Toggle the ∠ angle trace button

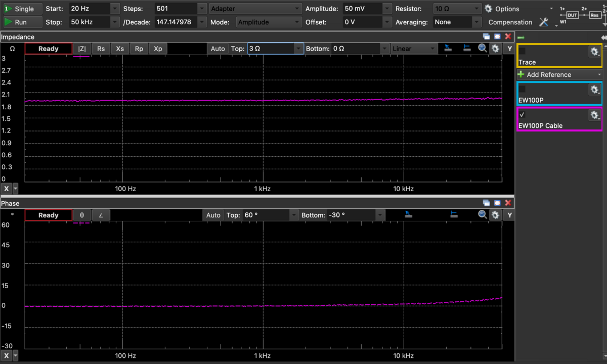tap(101, 215)
